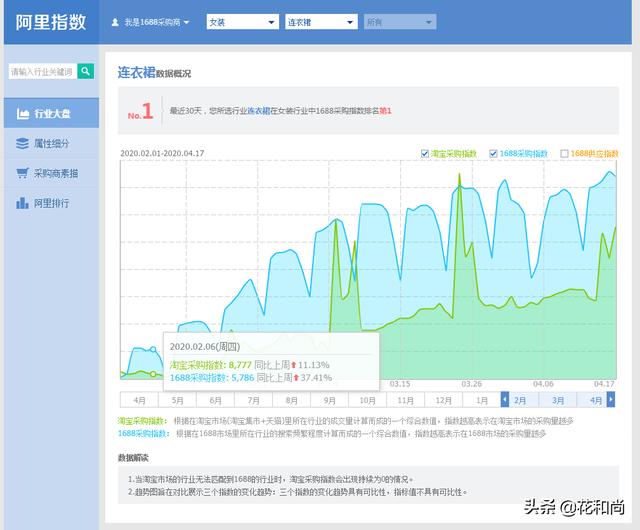Open the 女装 category dropdown
The image size is (640, 530).
pos(242,21)
